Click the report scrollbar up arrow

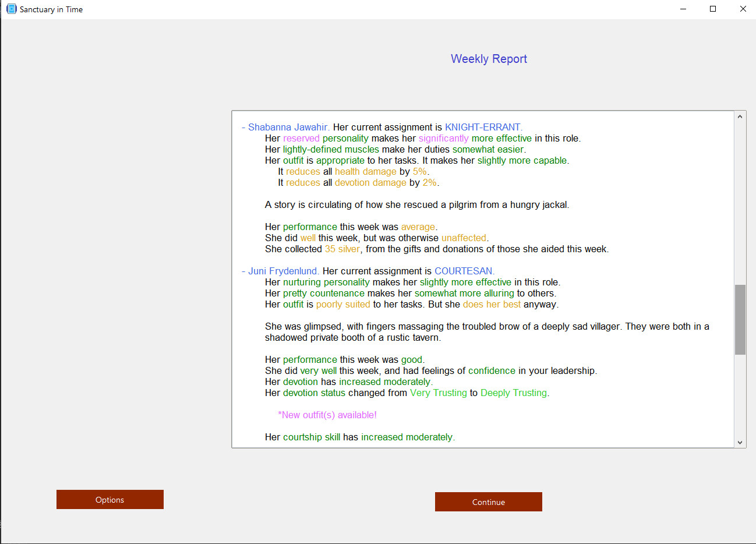[740, 116]
